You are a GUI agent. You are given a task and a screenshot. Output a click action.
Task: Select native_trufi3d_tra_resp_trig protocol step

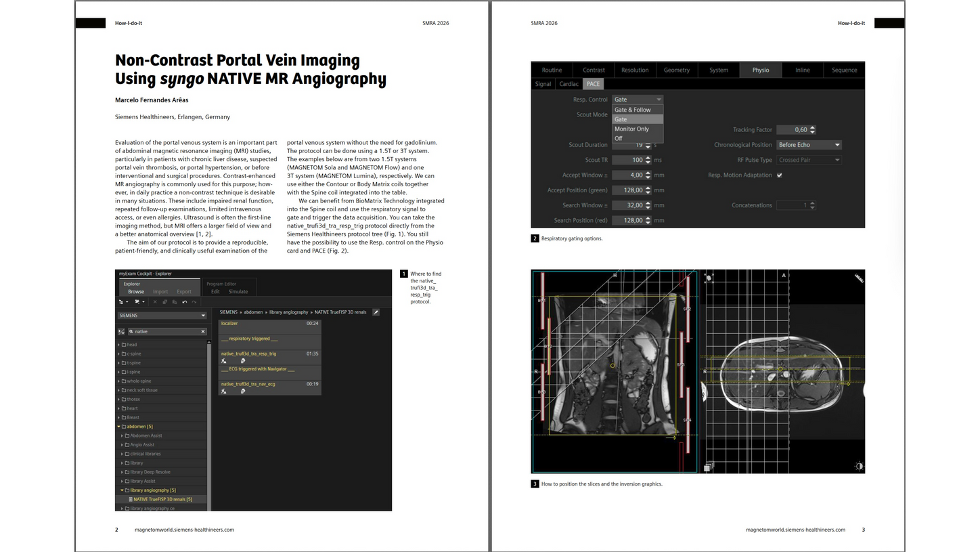[x=269, y=357]
